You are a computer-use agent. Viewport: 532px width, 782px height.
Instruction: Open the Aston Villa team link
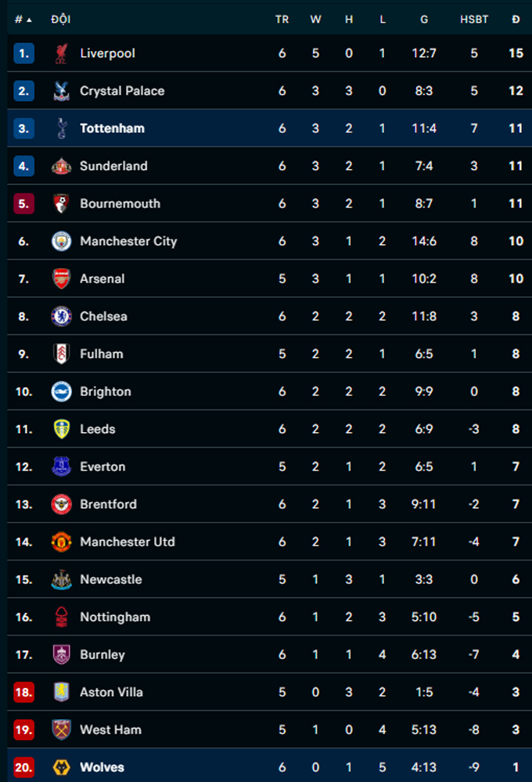tap(111, 692)
